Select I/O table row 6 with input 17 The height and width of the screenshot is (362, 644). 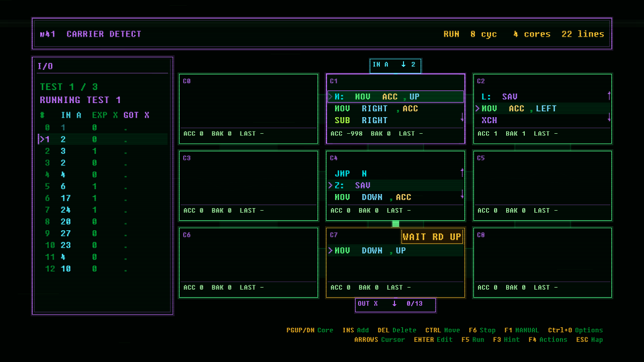[x=103, y=198]
